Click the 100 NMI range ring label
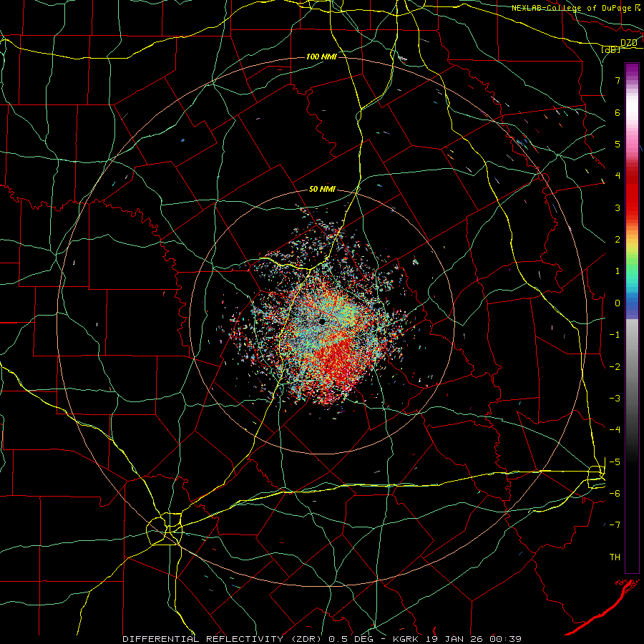 click(321, 57)
